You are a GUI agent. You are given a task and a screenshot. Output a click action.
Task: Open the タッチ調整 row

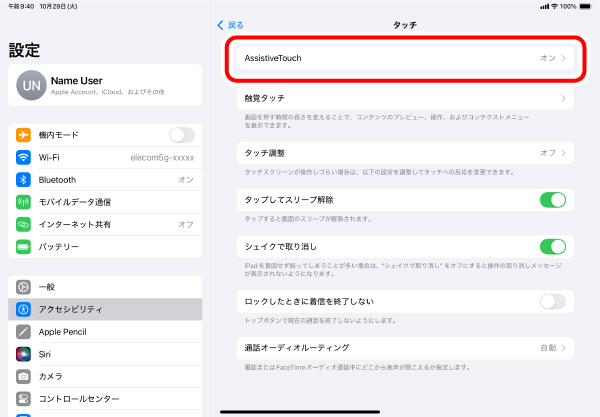(x=405, y=153)
